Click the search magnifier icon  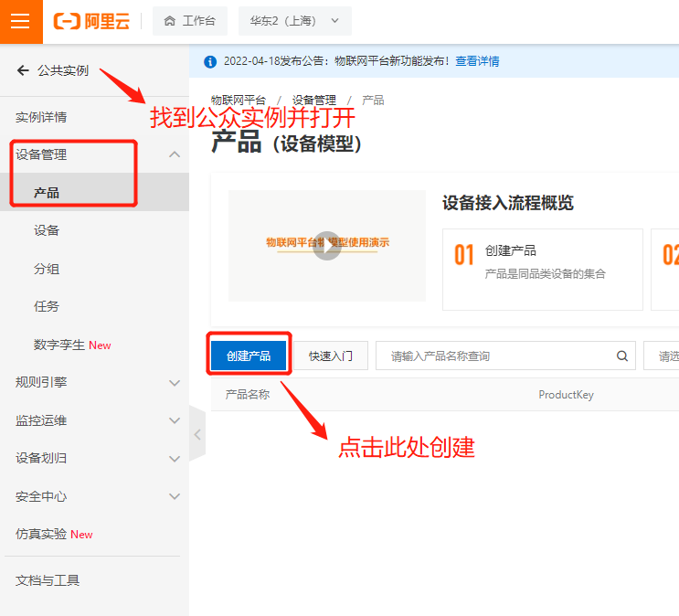coord(622,356)
